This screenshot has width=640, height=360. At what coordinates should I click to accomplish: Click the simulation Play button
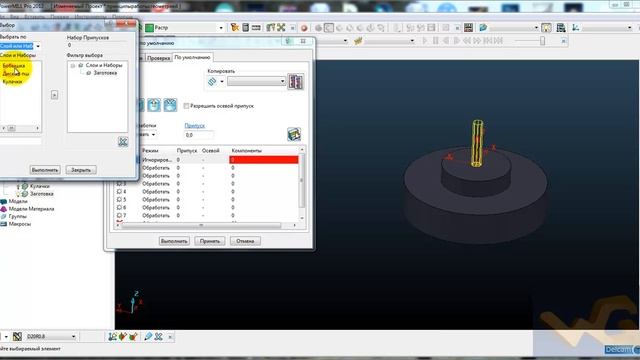point(425,41)
